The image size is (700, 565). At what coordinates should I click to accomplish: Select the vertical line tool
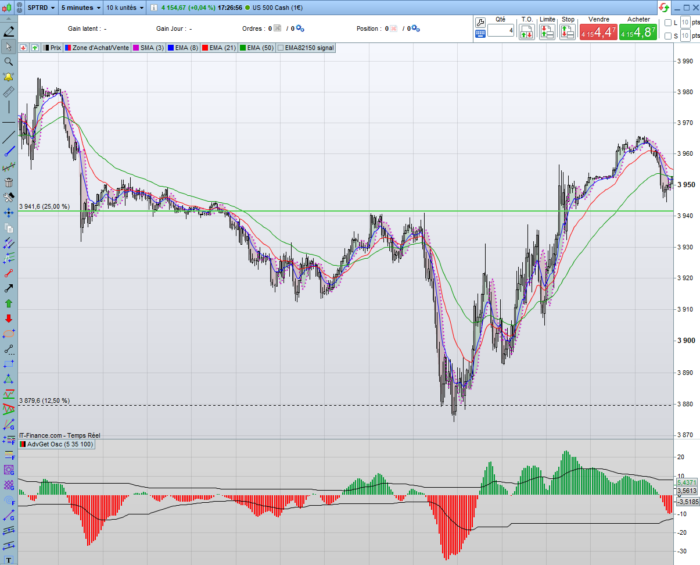click(8, 107)
